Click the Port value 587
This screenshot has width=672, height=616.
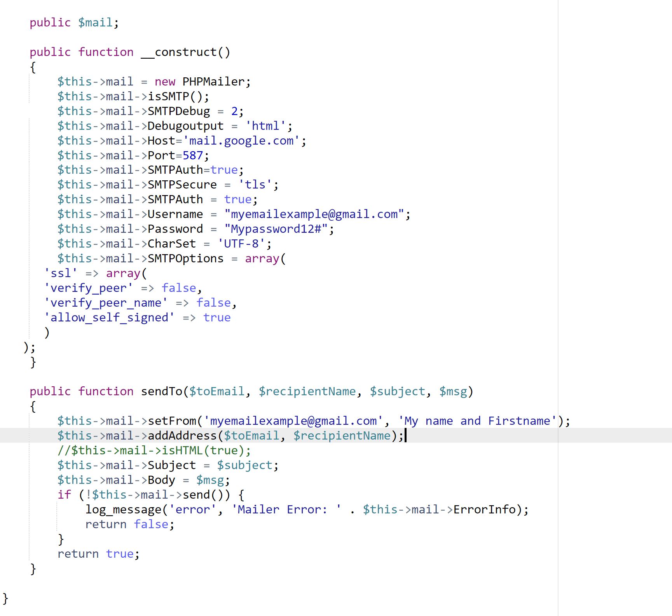(x=193, y=155)
